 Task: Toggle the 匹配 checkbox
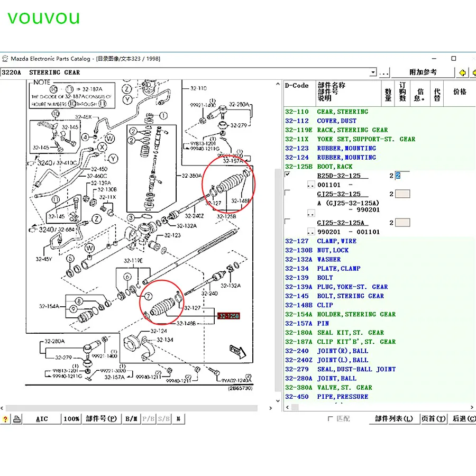330,419
